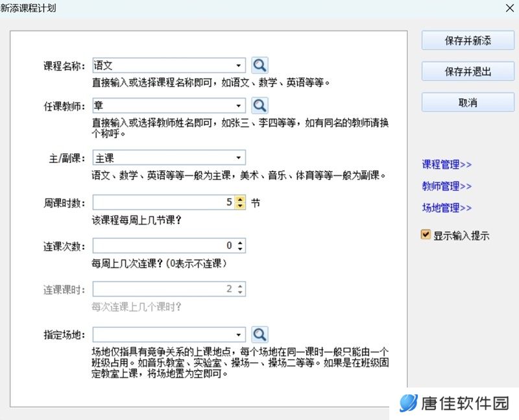Viewport: 519px width, 420px height.
Task: Increase 连课次数 with the up arrow
Action: [240, 243]
